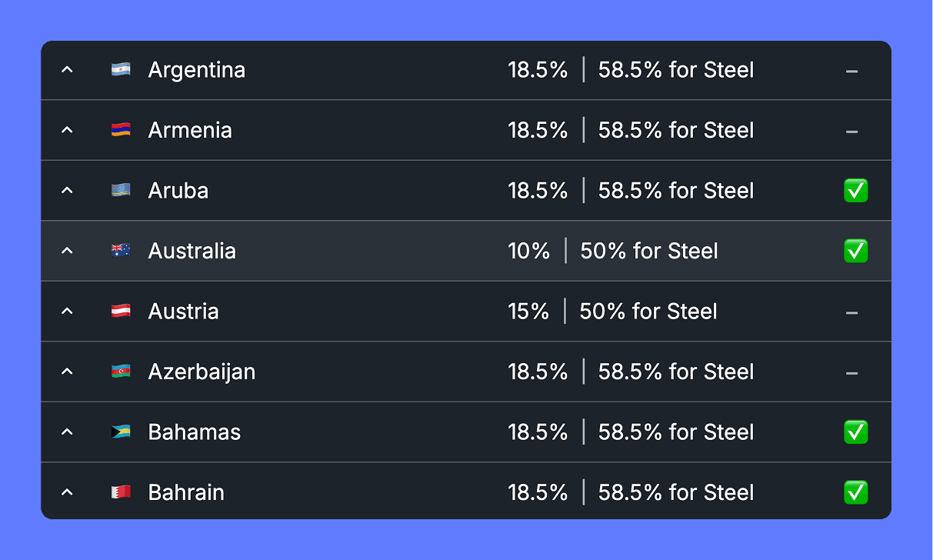Click the Azerbaijan flag icon
The width and height of the screenshot is (933, 560).
point(120,372)
